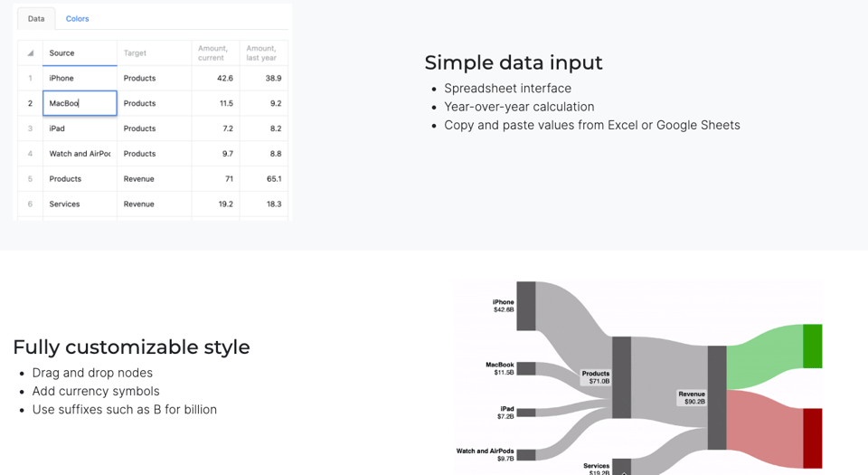Click the Target column header

pos(154,53)
